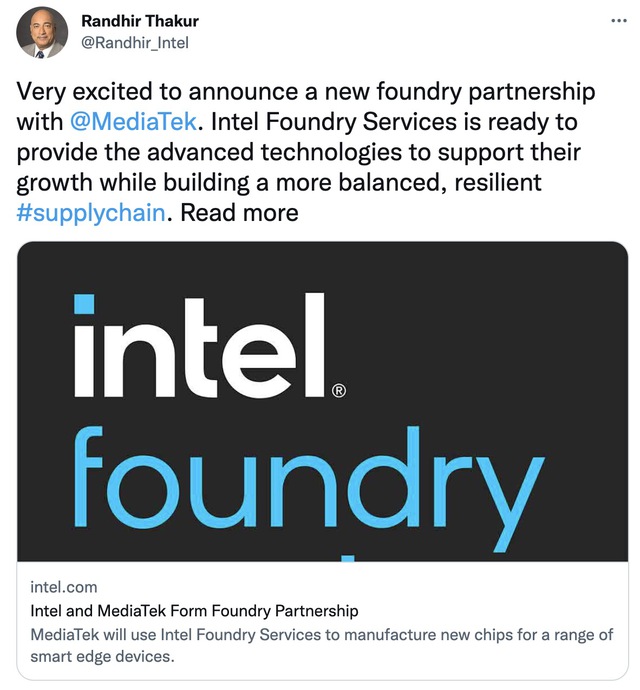Open the #supplychain hashtag
Screen dimensions: 640x690
[91, 213]
